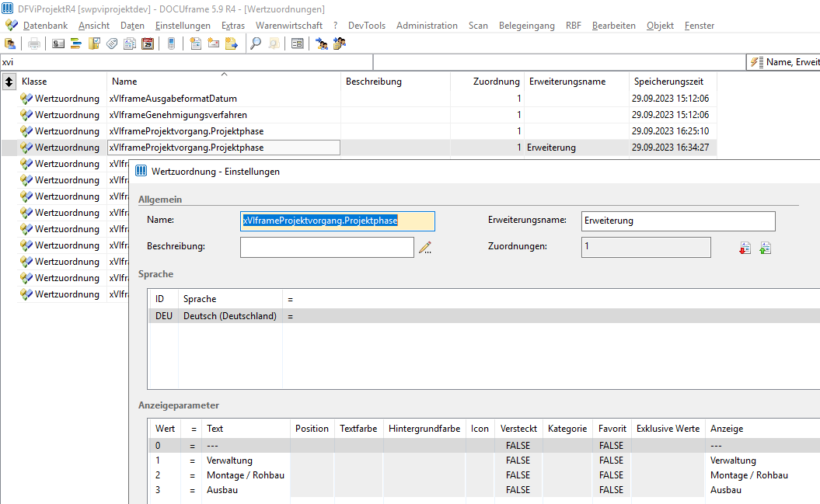The height and width of the screenshot is (504, 820).
Task: Open the Administration menu
Action: [427, 26]
